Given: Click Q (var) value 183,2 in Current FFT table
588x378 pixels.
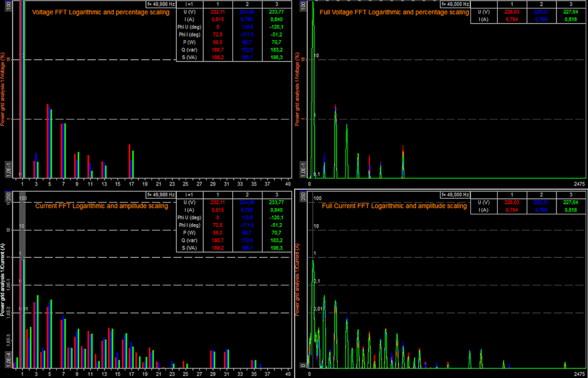Looking at the screenshot, I should (x=276, y=240).
